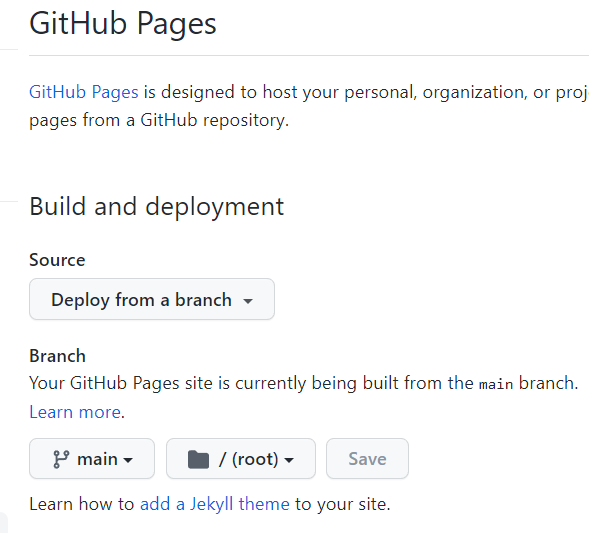Click the Source label
This screenshot has height=533, width=589.
pos(57,260)
